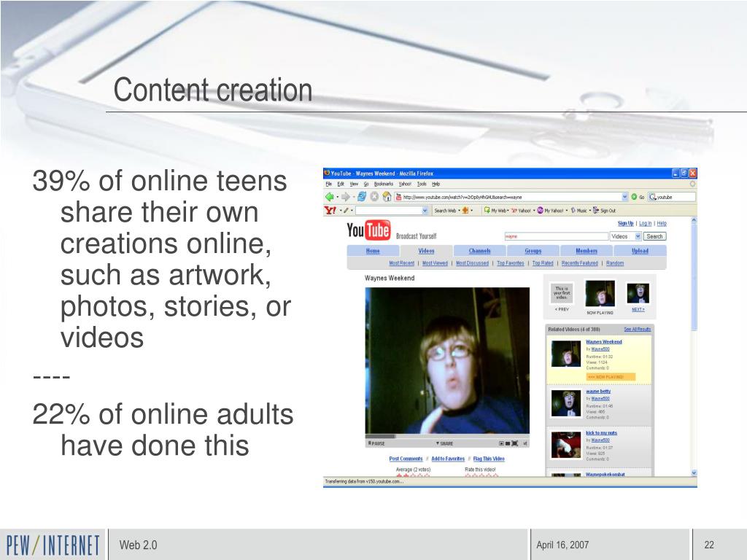This screenshot has width=747, height=560.
Task: Click the Add to Favorites link
Action: pos(448,459)
